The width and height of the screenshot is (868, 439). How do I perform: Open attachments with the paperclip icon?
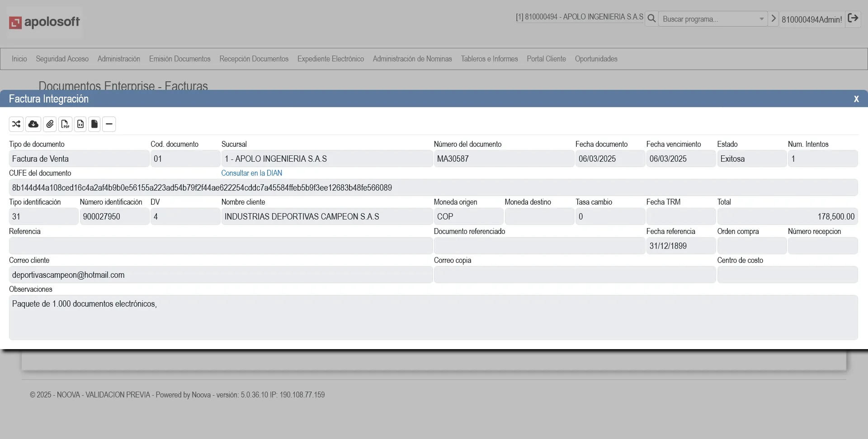50,124
